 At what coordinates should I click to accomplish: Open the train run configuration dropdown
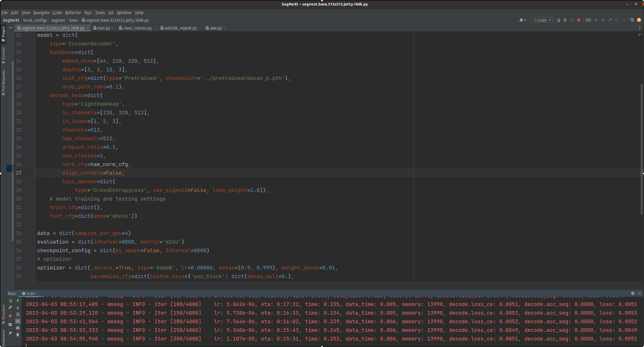point(550,20)
